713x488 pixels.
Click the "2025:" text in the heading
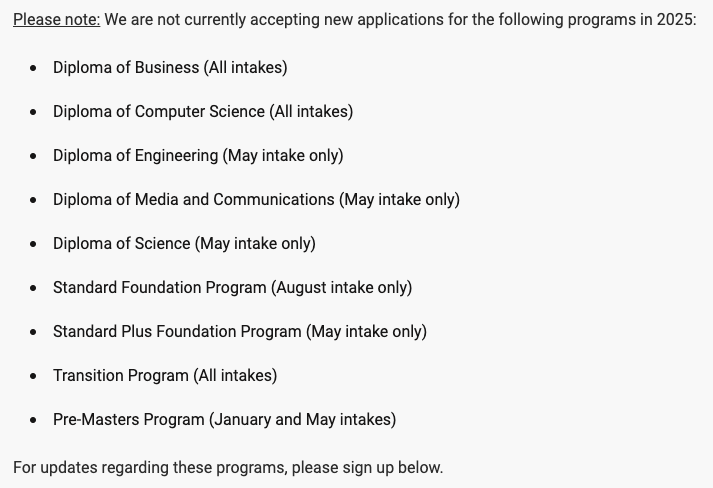click(676, 20)
